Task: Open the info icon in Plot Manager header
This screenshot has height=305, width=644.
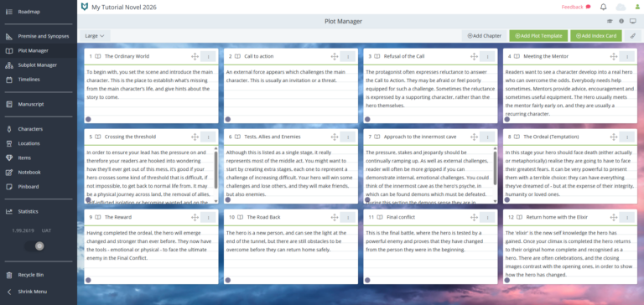Action: pyautogui.click(x=621, y=21)
